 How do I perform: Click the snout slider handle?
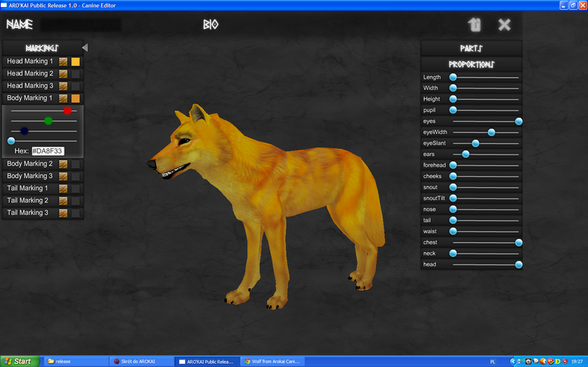pos(453,187)
